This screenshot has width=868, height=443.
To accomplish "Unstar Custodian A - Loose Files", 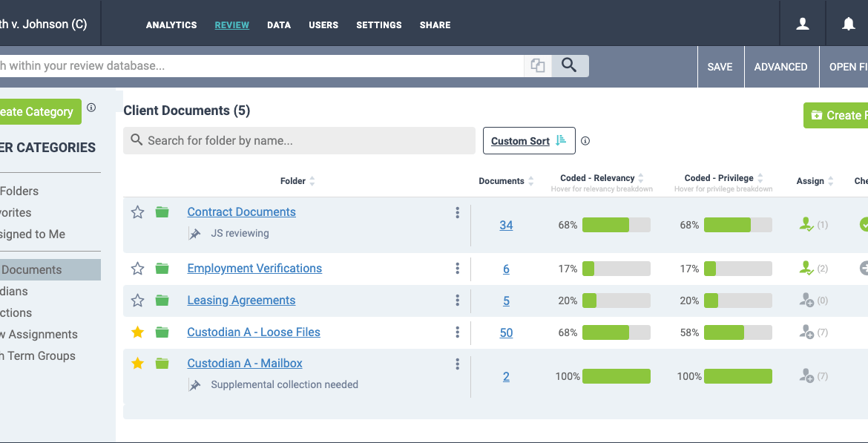I will coord(137,332).
